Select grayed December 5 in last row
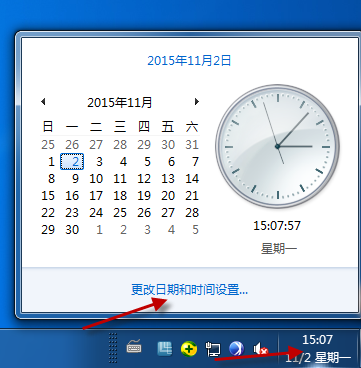This screenshot has height=368, width=361. 195,230
